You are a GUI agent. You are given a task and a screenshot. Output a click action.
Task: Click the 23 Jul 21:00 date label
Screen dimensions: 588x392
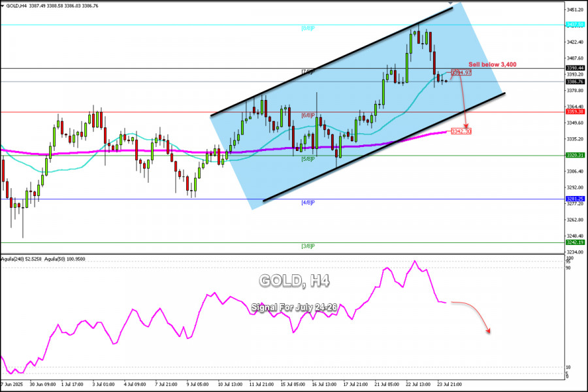click(x=449, y=385)
